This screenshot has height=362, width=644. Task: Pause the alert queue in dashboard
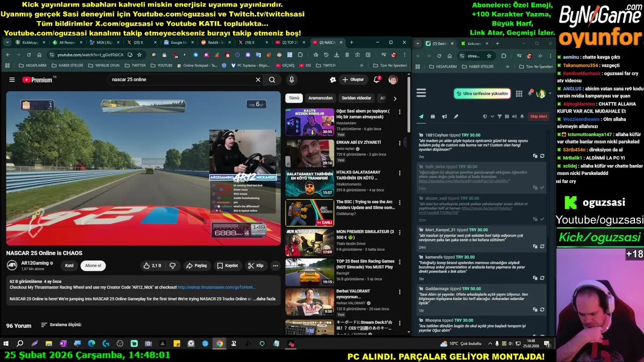click(x=507, y=117)
